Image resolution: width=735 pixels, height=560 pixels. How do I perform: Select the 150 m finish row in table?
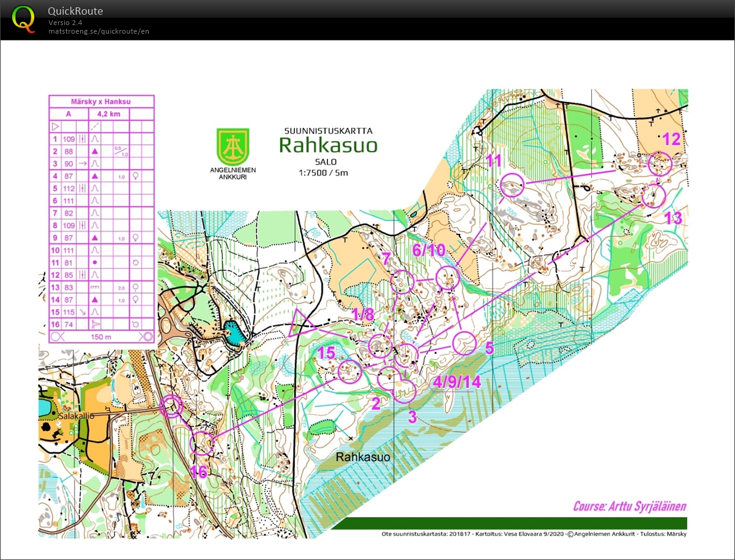click(x=101, y=336)
